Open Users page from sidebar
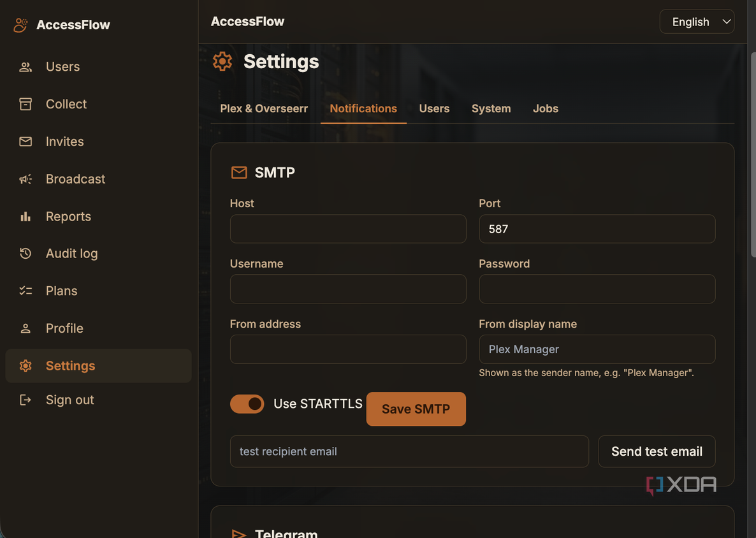This screenshot has height=538, width=756. click(98, 67)
